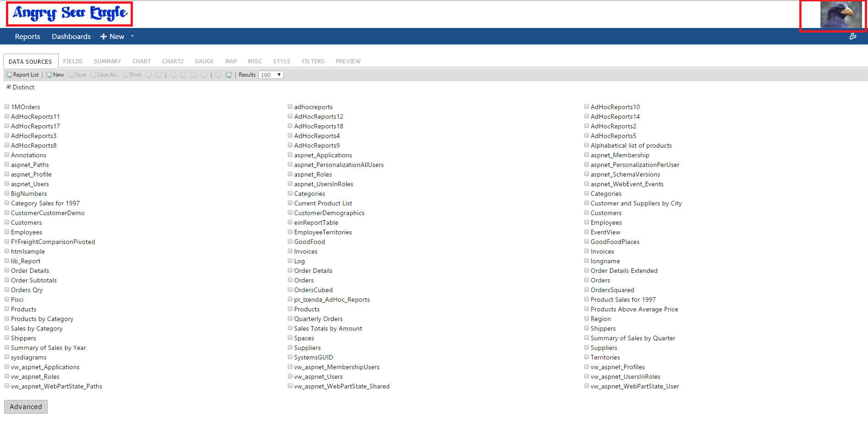Uncheck the Distinct checkbox
The image size is (868, 421).
(x=9, y=87)
